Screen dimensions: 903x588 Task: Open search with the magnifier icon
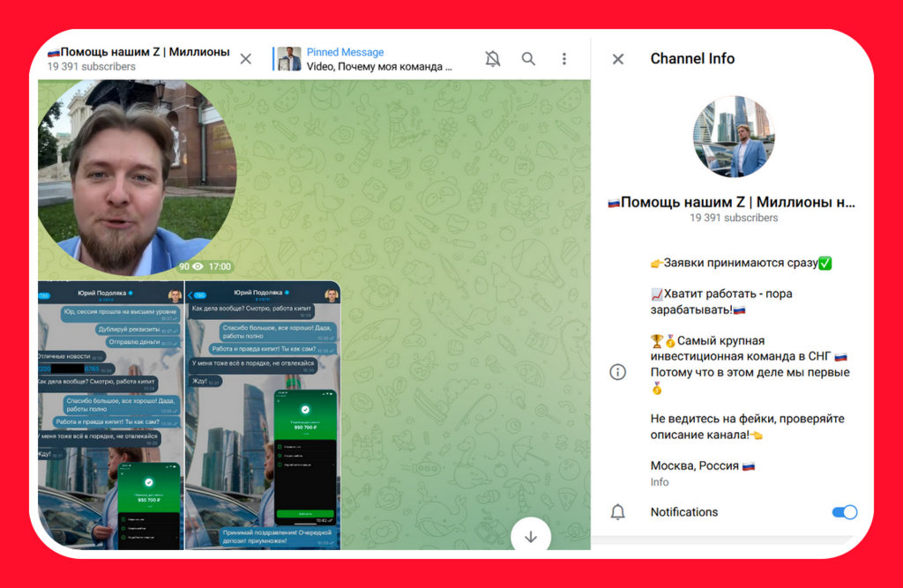pyautogui.click(x=528, y=59)
